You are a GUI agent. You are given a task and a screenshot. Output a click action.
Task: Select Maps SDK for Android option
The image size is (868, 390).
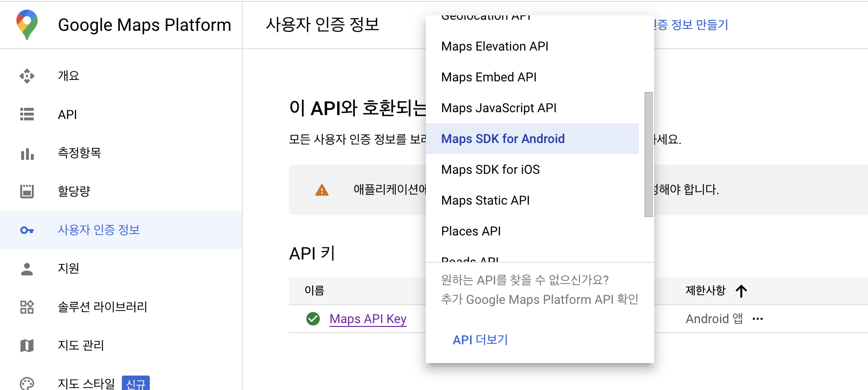tap(532, 139)
